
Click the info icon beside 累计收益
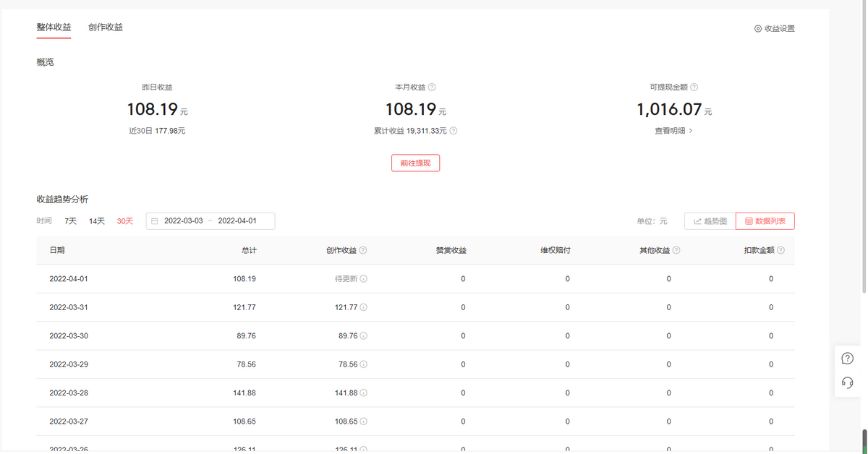click(x=454, y=132)
